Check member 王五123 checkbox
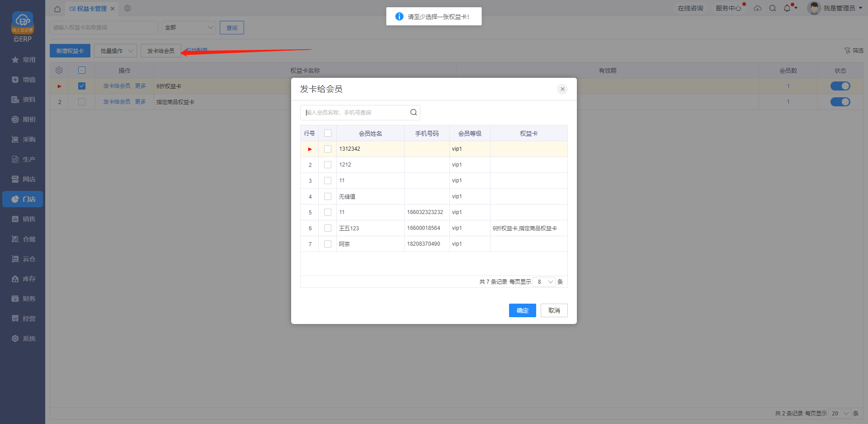This screenshot has height=424, width=868. click(328, 228)
